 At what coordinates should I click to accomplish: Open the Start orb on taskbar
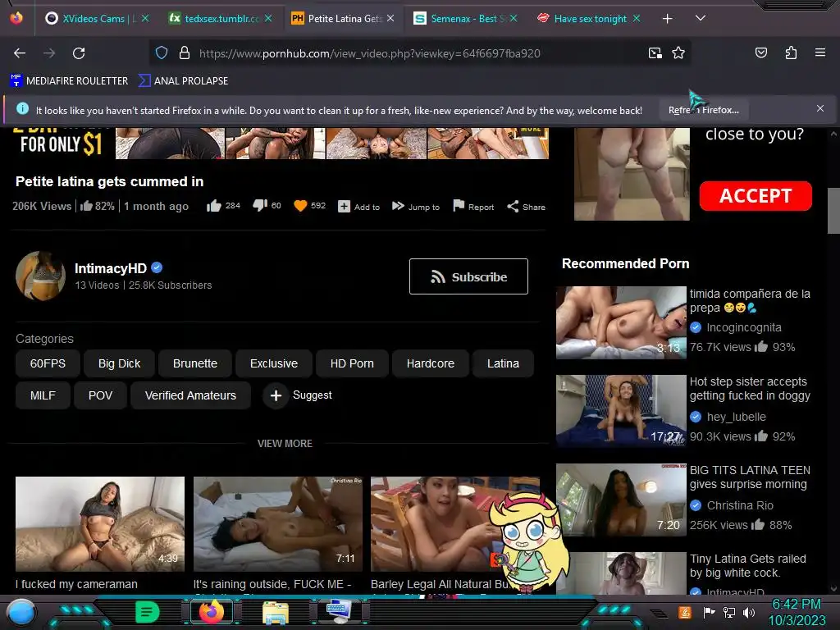[21, 612]
